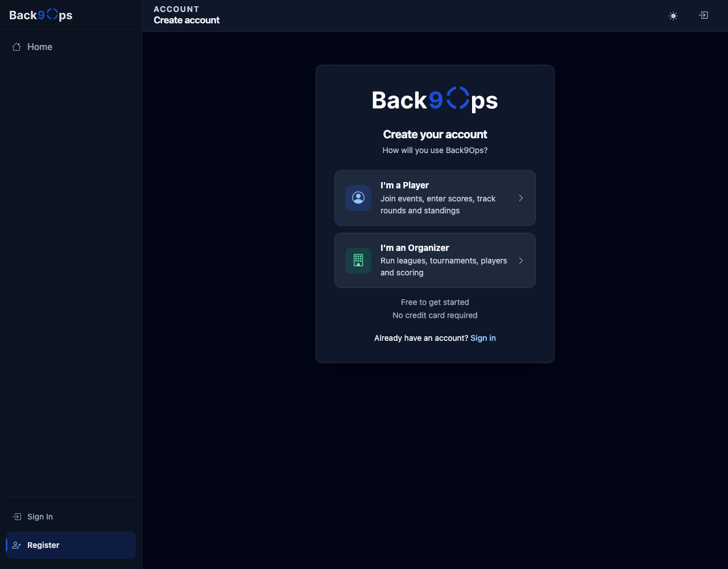Open Sign In from the sidebar

71,517
